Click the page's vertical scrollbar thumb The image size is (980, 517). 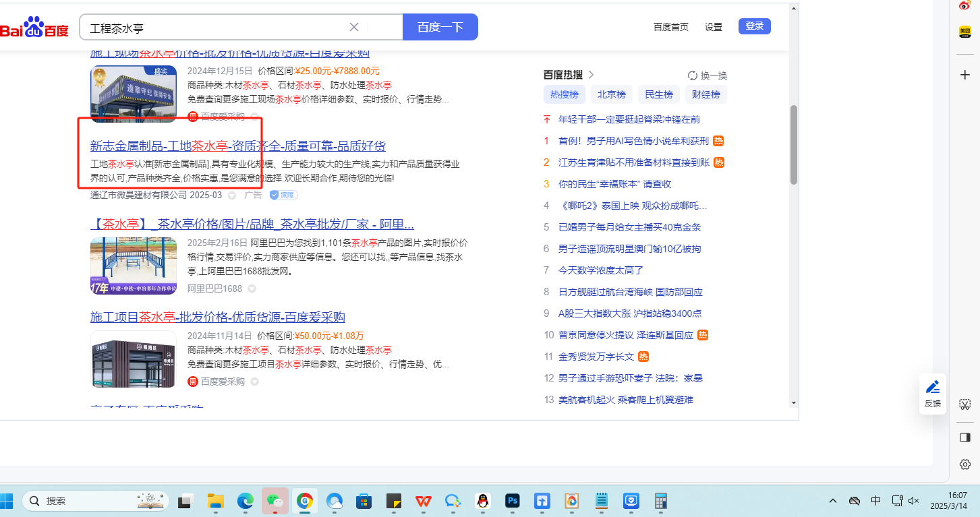coord(794,145)
